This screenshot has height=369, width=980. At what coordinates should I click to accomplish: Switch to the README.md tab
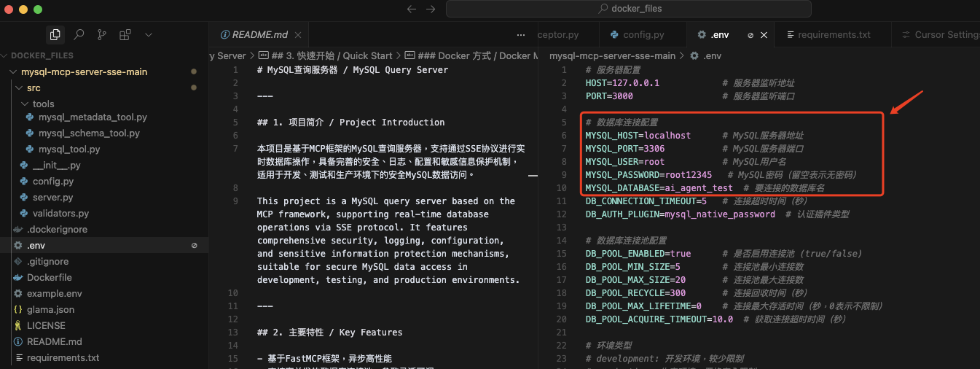click(259, 34)
